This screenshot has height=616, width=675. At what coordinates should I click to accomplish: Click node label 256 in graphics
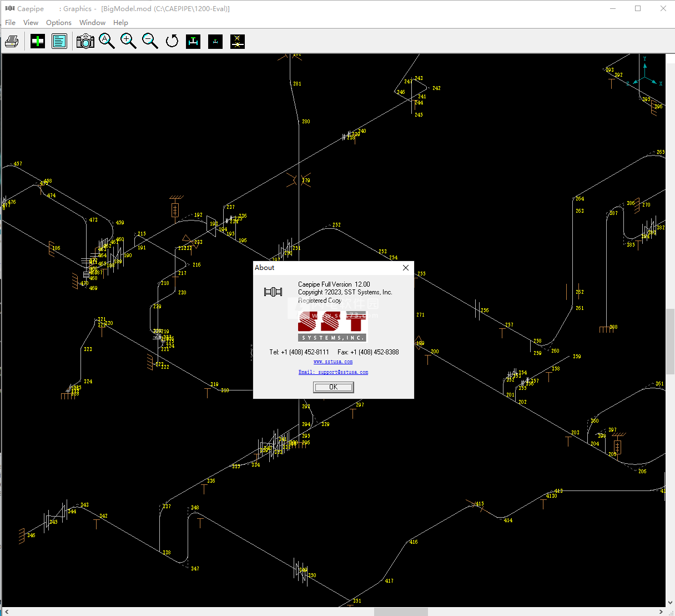(485, 310)
